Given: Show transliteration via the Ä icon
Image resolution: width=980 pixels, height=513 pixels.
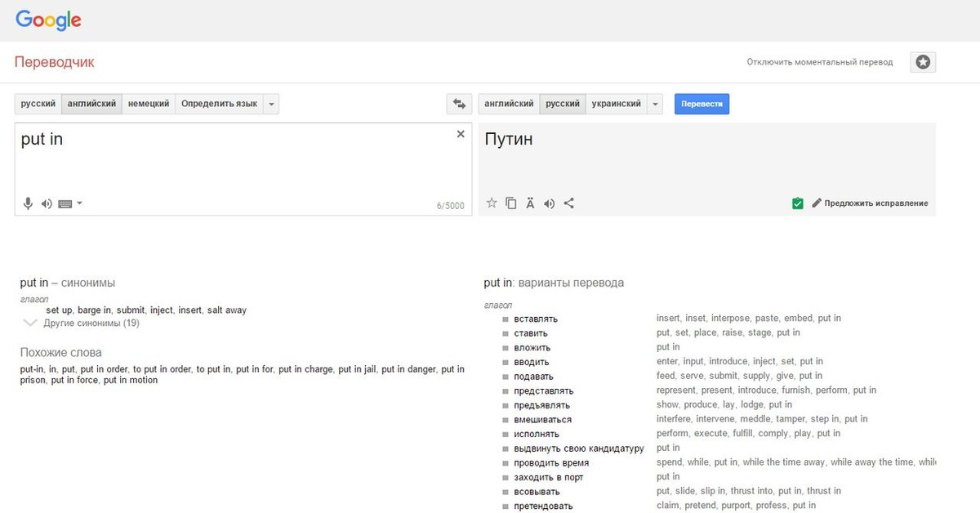Looking at the screenshot, I should click(x=530, y=203).
